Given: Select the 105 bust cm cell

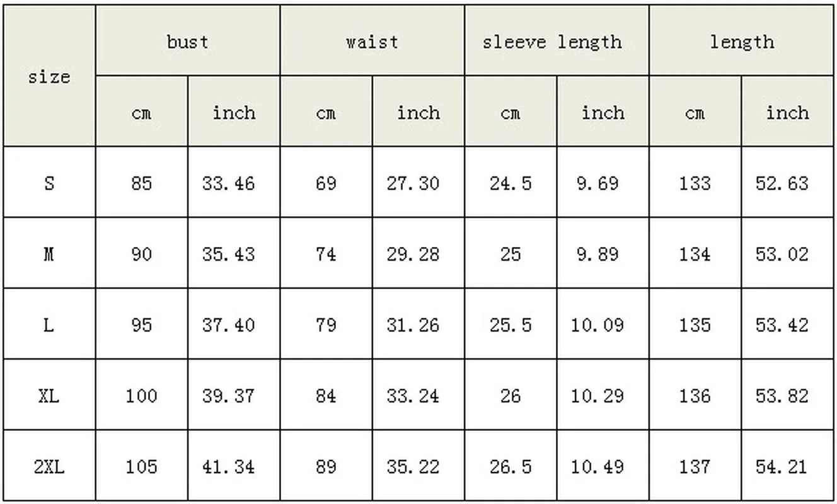Looking at the screenshot, I should [x=141, y=467].
